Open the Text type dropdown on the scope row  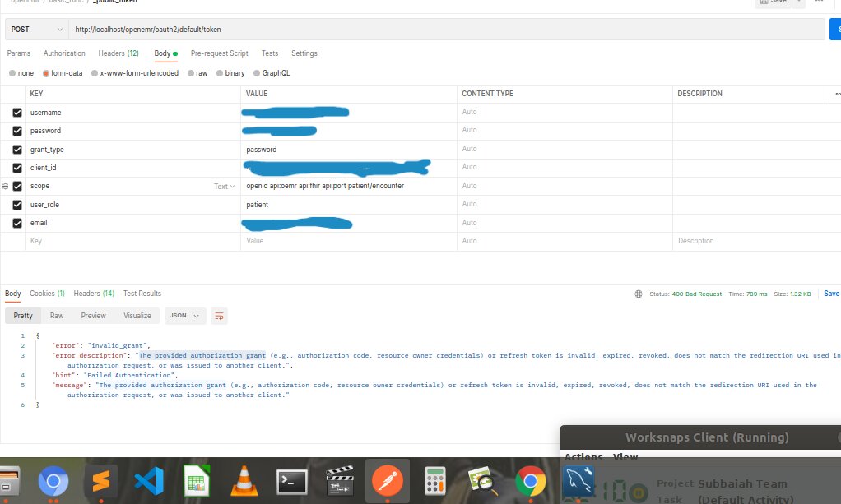tap(222, 186)
